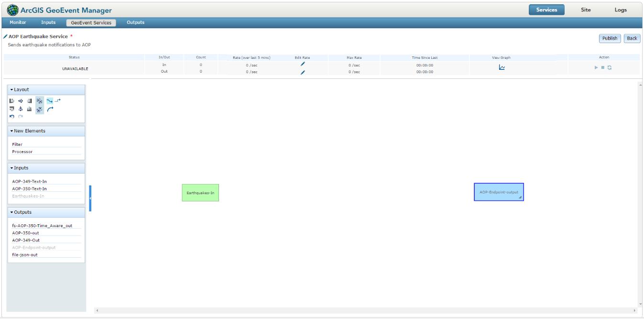Click the distribute vertically icon
Image resolution: width=644 pixels, height=319 pixels.
40,110
